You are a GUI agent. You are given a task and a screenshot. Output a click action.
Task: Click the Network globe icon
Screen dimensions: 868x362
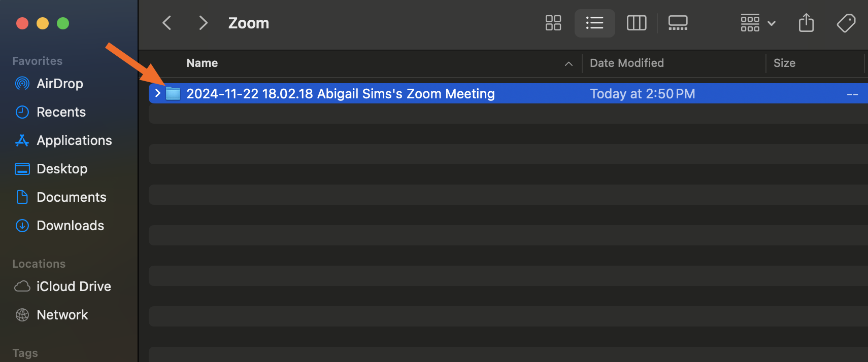pos(22,315)
